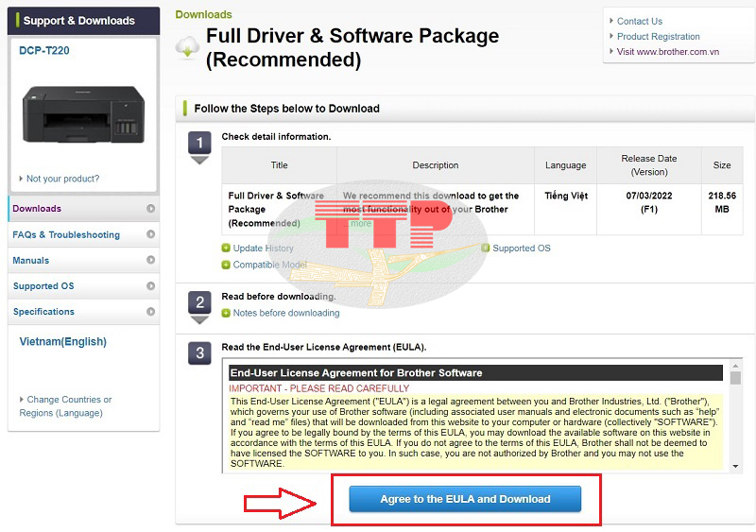
Task: Click the EULA scrollbar thumb
Action: point(735,378)
